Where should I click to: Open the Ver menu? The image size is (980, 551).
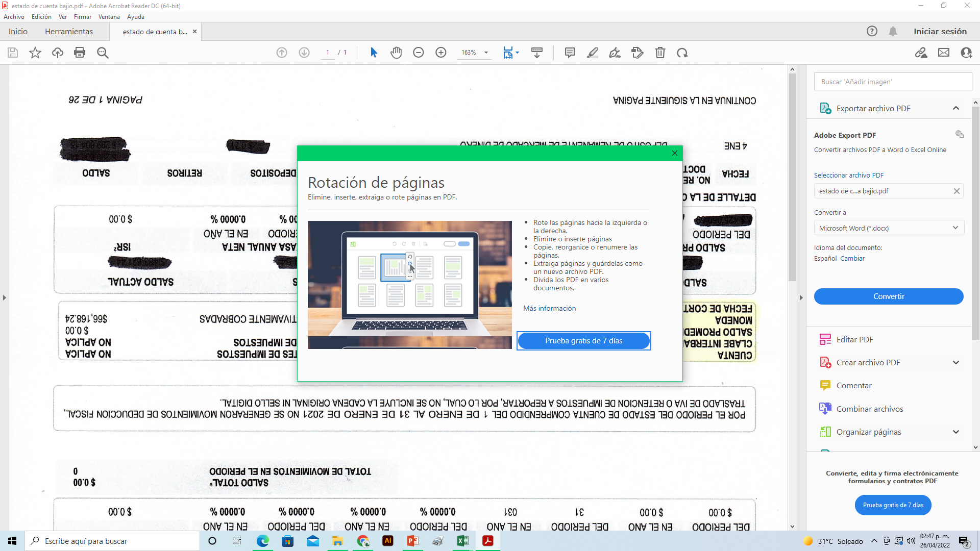63,17
